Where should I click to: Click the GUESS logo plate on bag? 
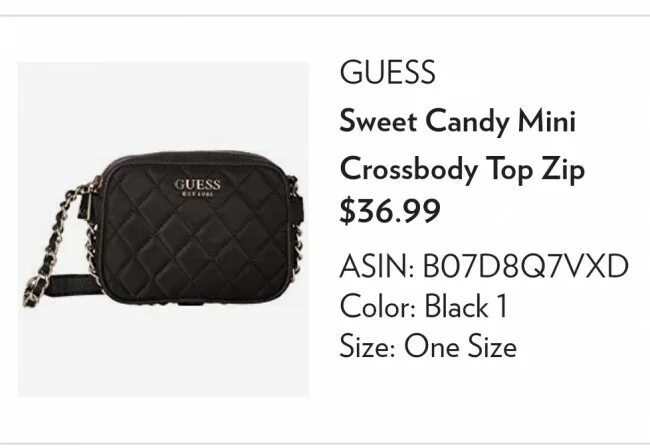pos(197,187)
